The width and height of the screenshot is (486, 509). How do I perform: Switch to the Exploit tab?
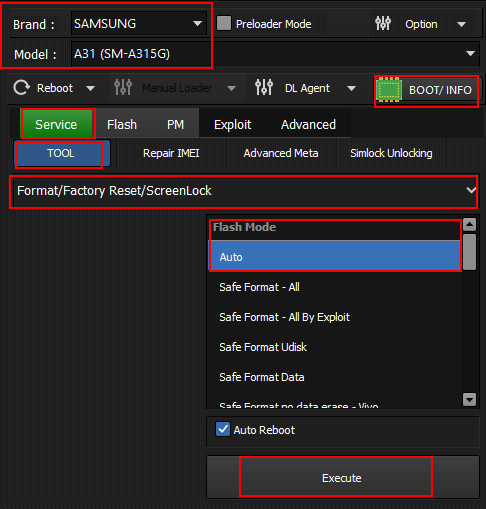tap(233, 125)
